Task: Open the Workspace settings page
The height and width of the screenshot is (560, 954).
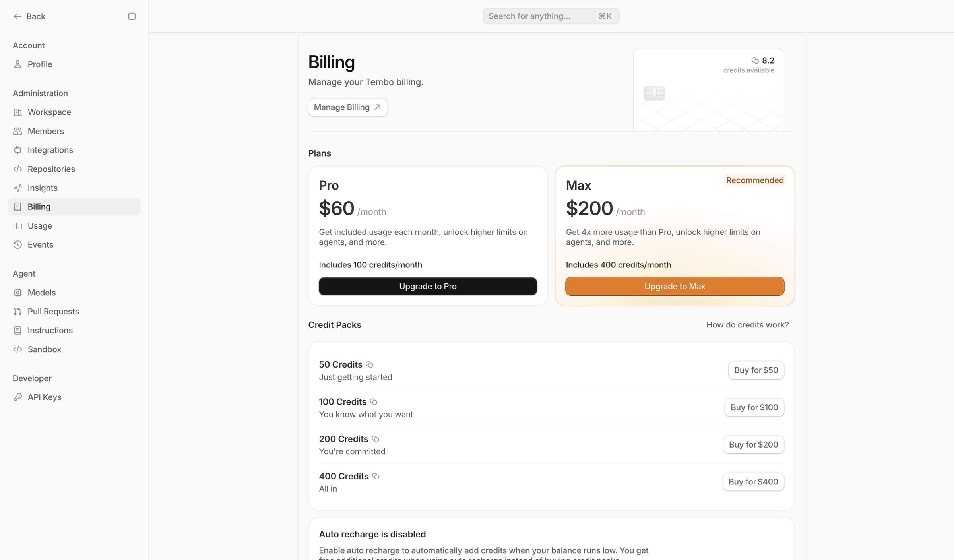Action: (74, 112)
